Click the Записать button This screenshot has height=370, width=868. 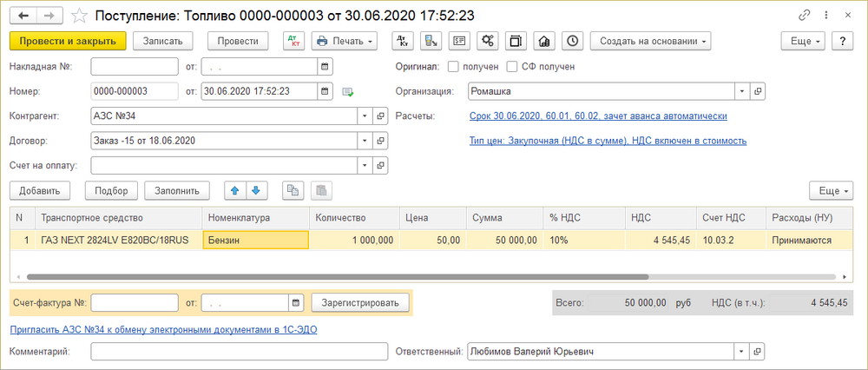(x=163, y=41)
